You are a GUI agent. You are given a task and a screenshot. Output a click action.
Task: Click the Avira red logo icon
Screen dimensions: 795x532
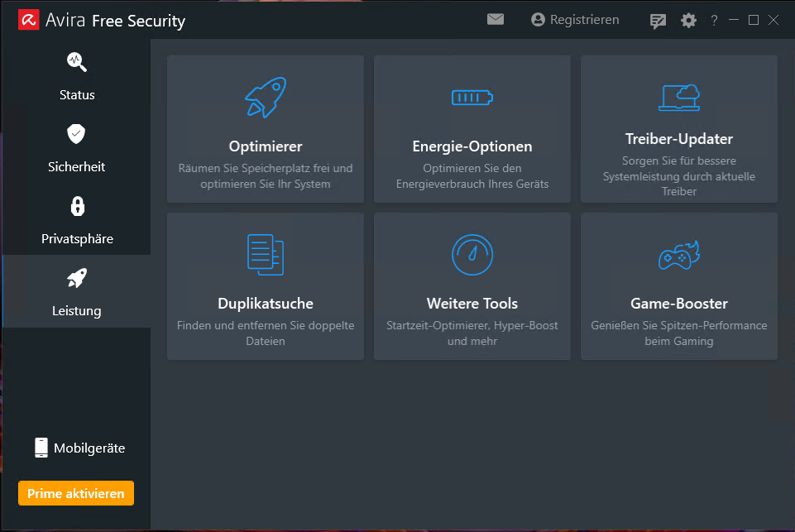pos(31,21)
